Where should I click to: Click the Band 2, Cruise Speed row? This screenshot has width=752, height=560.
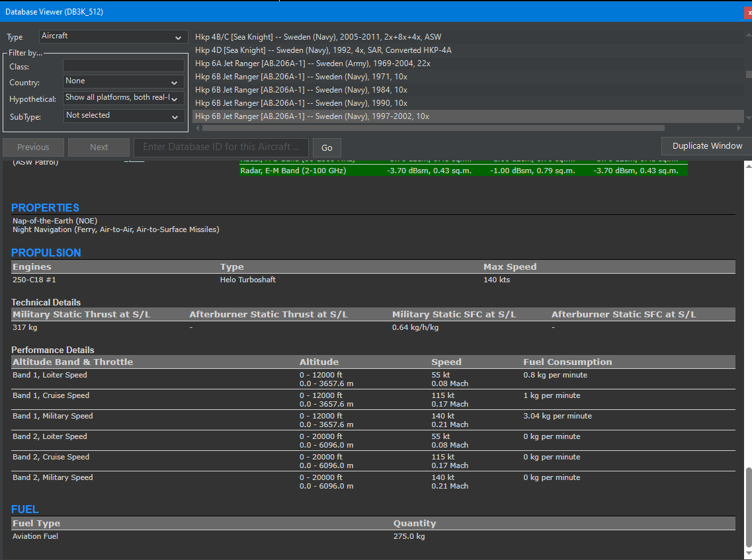[373, 461]
